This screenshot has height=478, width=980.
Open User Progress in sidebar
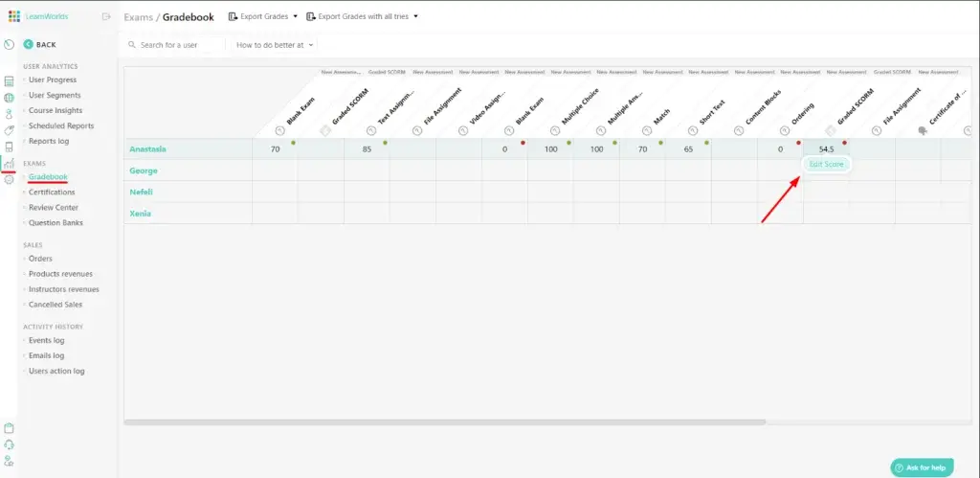point(53,80)
